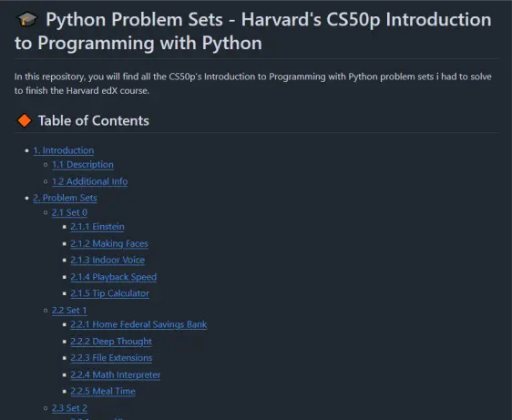
Task: Click the graduation cap emoji icon
Action: [27, 19]
